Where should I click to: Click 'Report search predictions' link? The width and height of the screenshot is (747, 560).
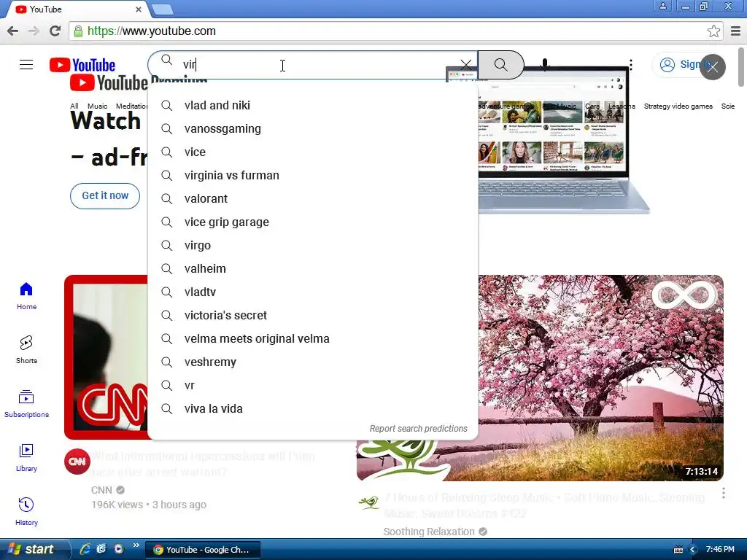coord(418,429)
